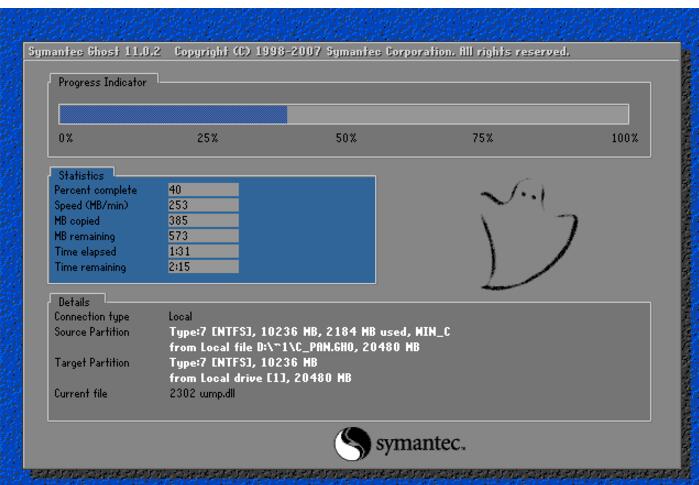Click the Local connection value

(x=181, y=316)
